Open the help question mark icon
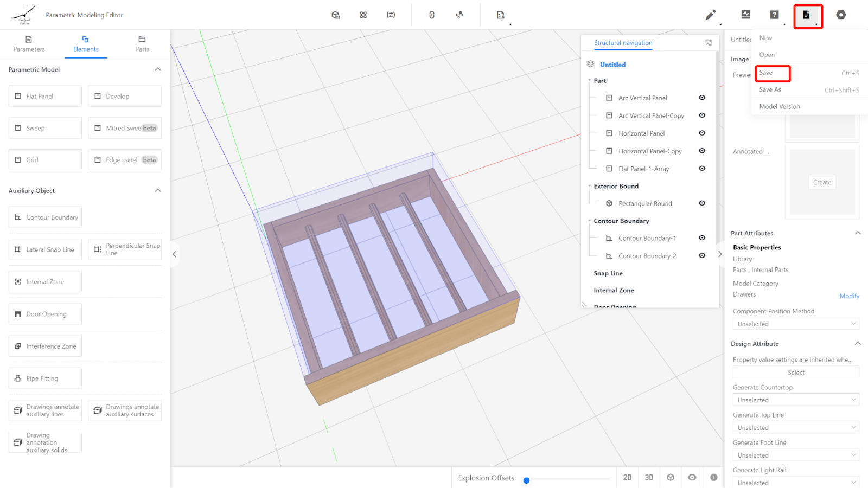868x488 pixels. click(x=774, y=15)
